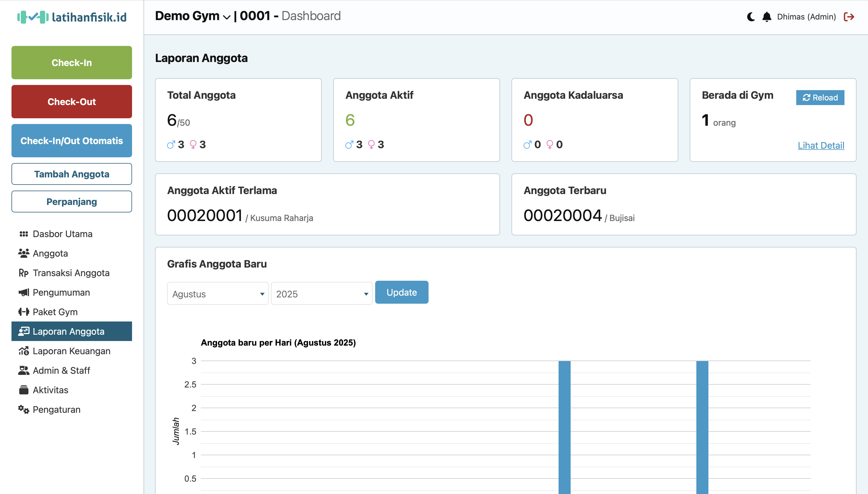Open the 2025 year dropdown
This screenshot has height=494, width=868.
click(x=321, y=294)
